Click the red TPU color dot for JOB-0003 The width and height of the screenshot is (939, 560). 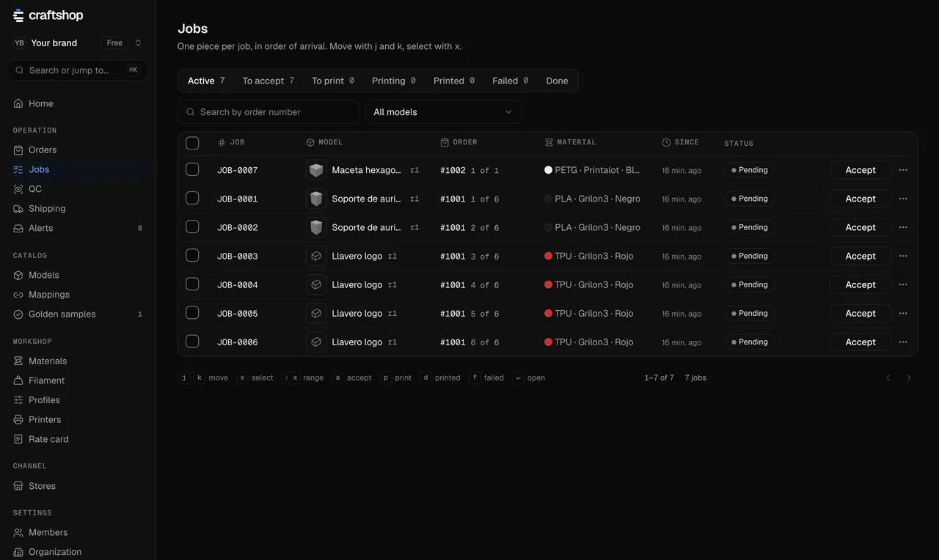[x=548, y=256]
